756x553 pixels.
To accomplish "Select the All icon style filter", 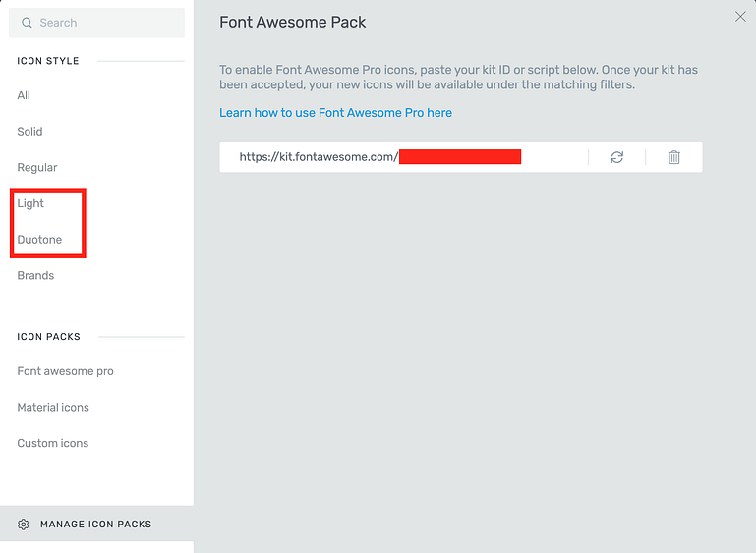I will tap(24, 95).
